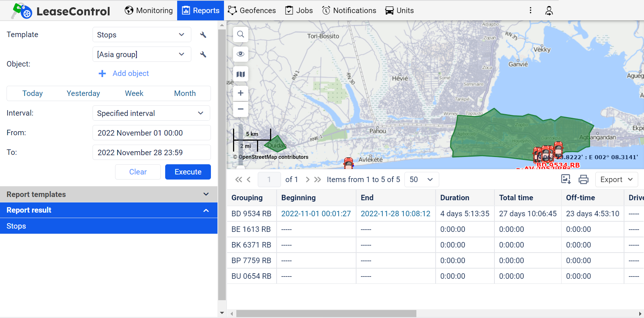Click the print report icon
Viewport: 644px width, 318px height.
pyautogui.click(x=583, y=180)
